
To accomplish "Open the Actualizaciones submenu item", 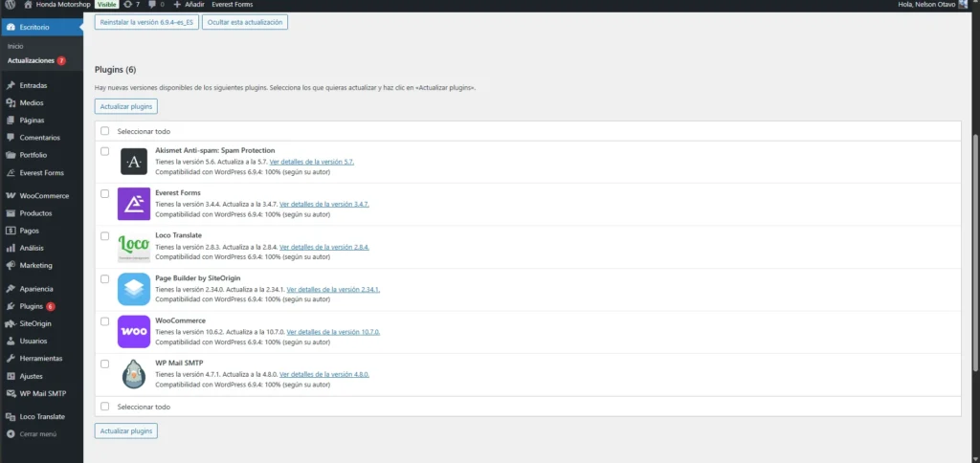I will click(x=31, y=60).
